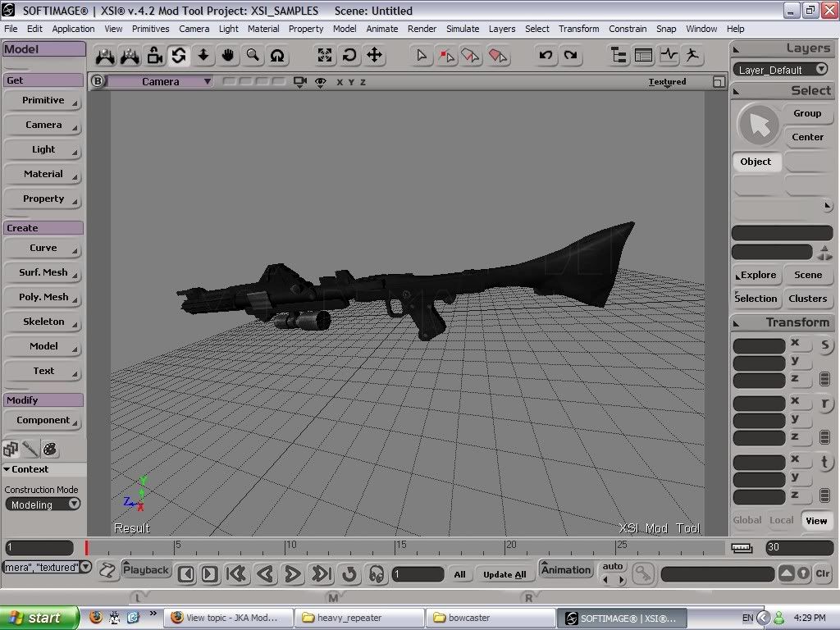Activate the pan hand tool
Image resolution: width=840 pixels, height=630 pixels.
228,55
